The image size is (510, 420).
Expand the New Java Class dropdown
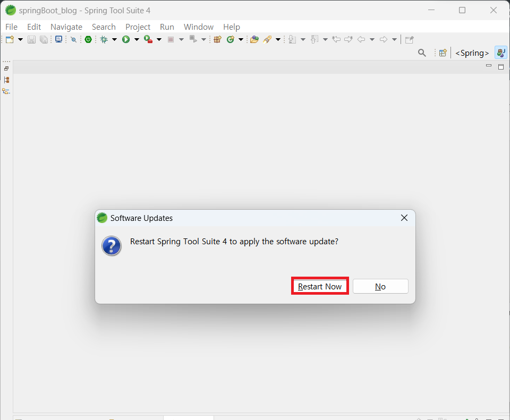click(241, 40)
